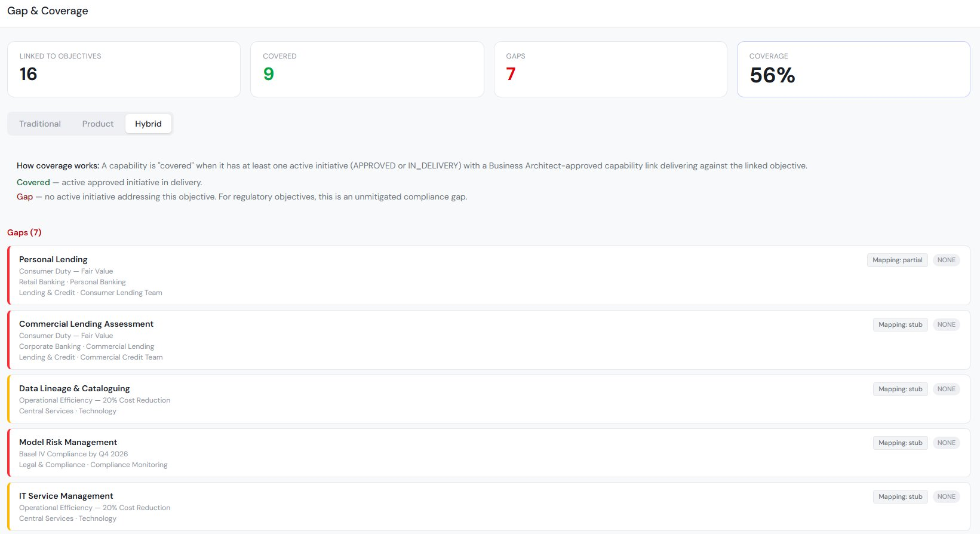Switch to the Traditional tab
The image size is (980, 534).
40,124
